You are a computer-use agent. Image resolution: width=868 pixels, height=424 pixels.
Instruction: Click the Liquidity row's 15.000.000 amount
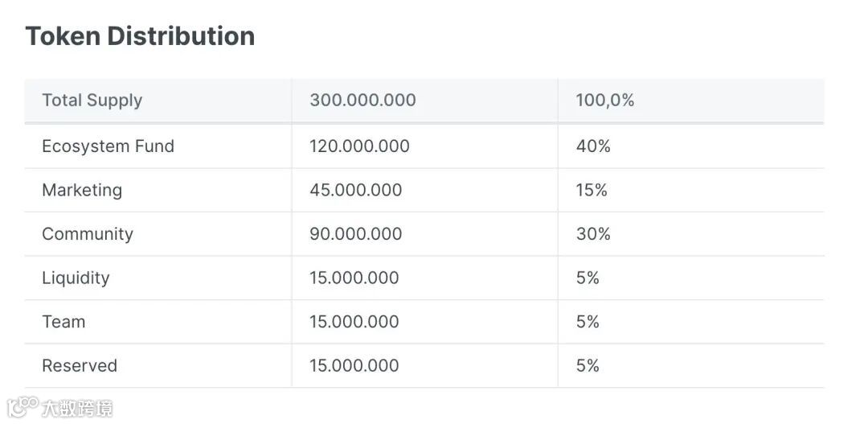pyautogui.click(x=354, y=278)
